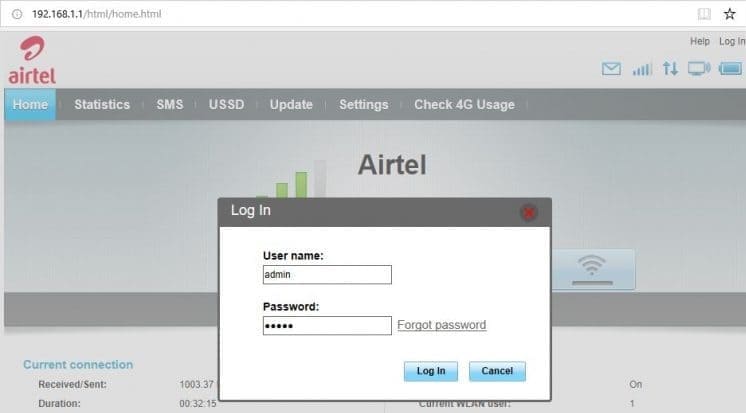
Task: Open the Help link
Action: pos(700,41)
